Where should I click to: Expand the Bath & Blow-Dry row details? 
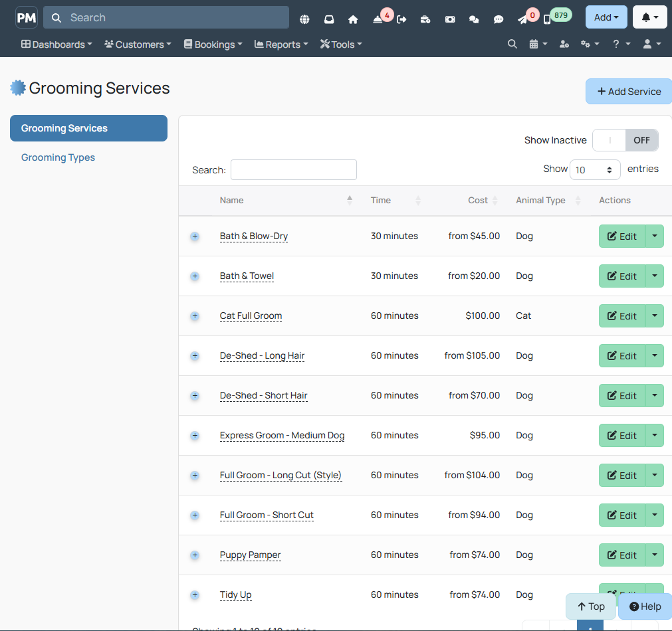[195, 236]
